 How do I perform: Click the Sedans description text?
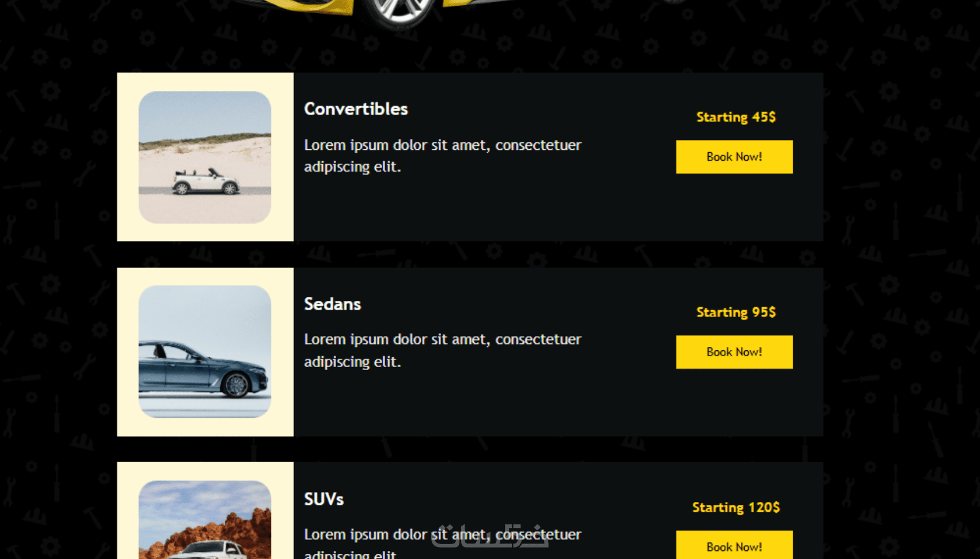[x=443, y=350]
